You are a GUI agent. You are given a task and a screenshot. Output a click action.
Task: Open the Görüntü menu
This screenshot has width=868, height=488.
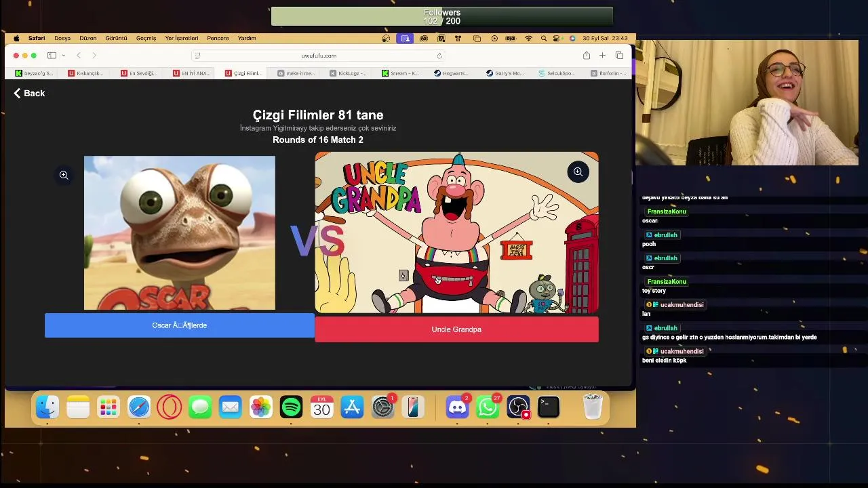pyautogui.click(x=116, y=39)
